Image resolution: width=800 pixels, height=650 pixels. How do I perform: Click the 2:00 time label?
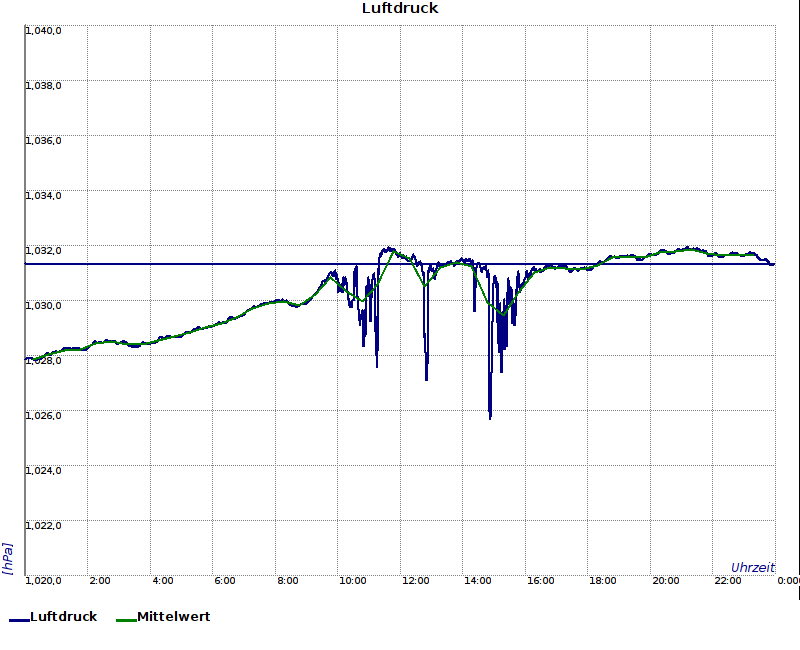tap(99, 581)
